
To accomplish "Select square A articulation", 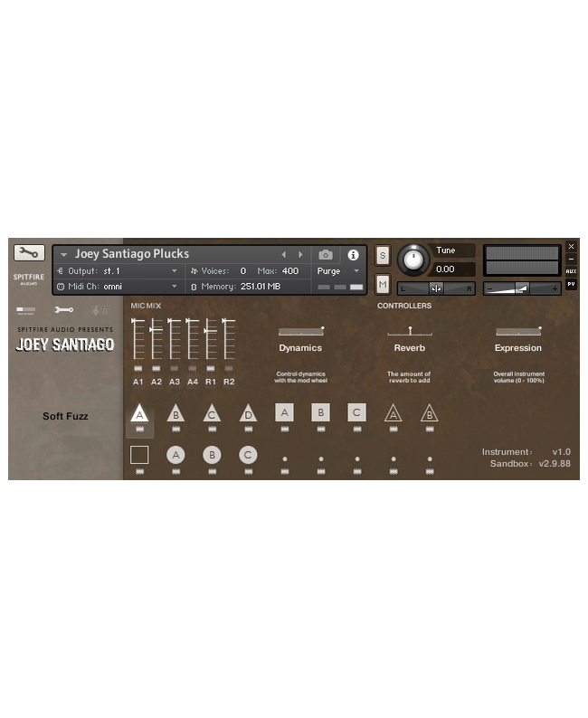I will click(x=284, y=412).
